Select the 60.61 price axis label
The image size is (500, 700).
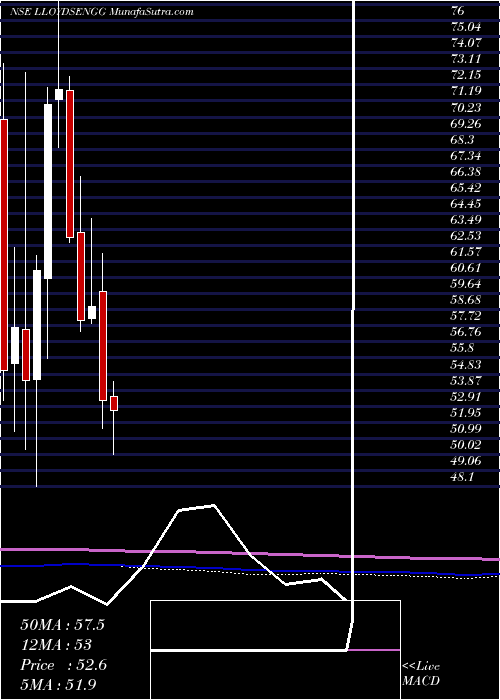point(466,268)
